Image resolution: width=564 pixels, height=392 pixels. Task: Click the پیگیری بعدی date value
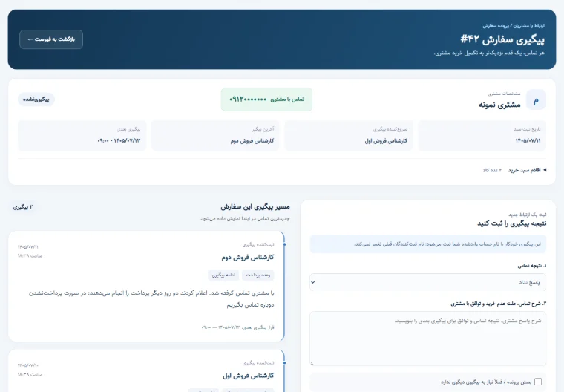click(119, 141)
